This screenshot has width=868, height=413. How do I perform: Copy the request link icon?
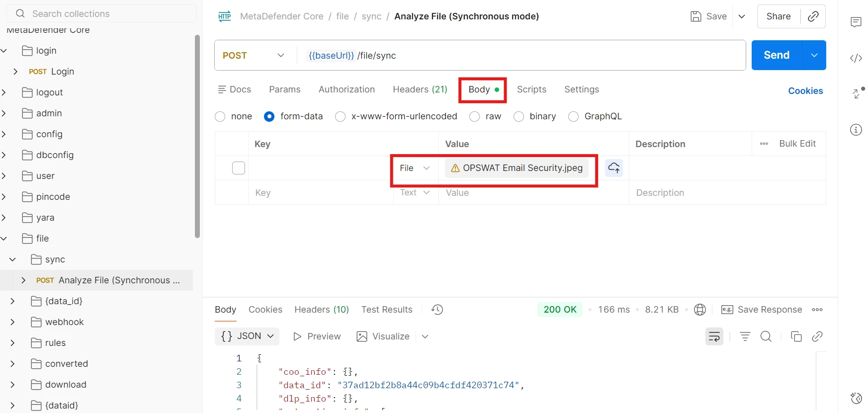click(813, 16)
